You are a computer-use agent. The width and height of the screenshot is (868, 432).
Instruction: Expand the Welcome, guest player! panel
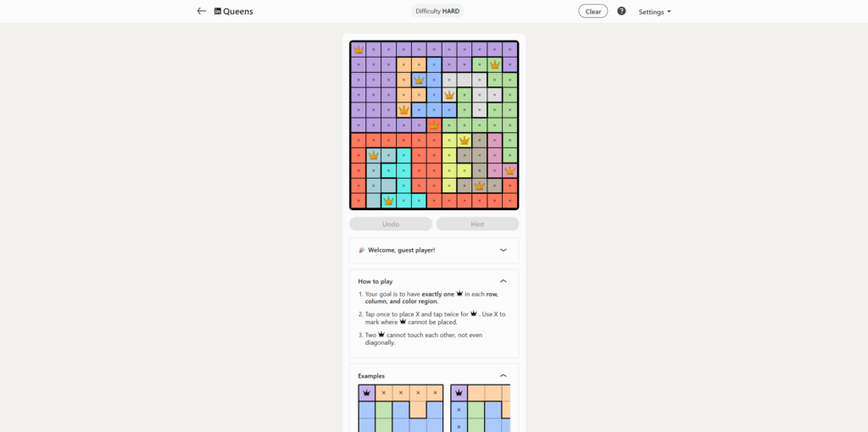click(503, 250)
